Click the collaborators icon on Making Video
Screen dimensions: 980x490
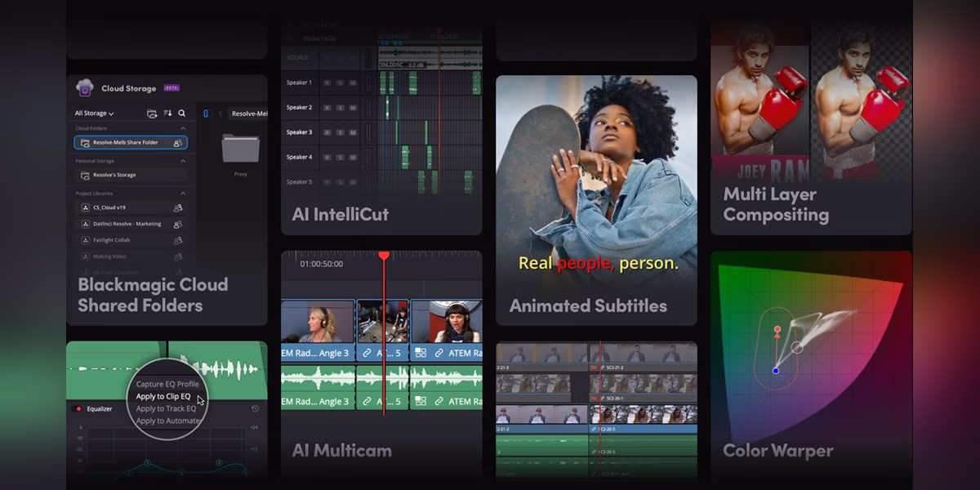click(x=177, y=256)
